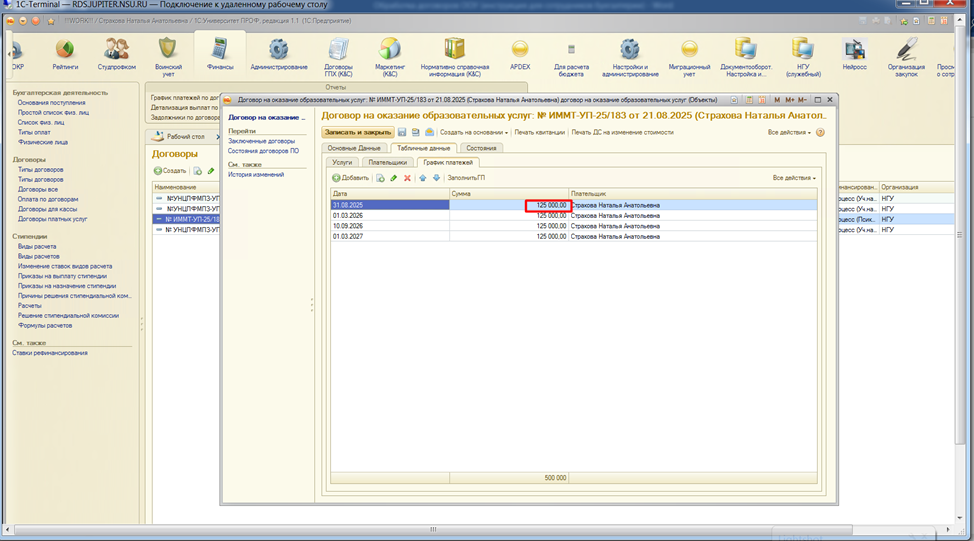Edit the row using the green pencil icon
Screen dimensions: 974x541
pos(393,178)
